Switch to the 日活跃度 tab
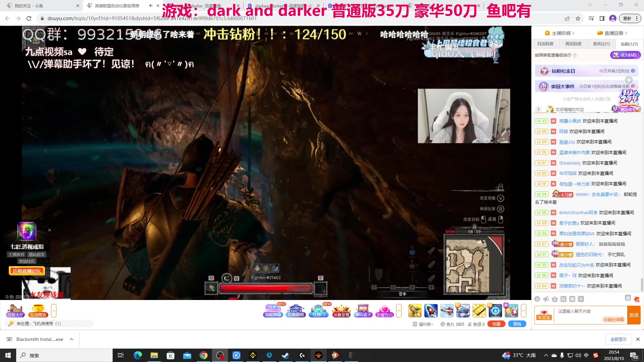Image resolution: width=644 pixels, height=362 pixels. pos(545,44)
